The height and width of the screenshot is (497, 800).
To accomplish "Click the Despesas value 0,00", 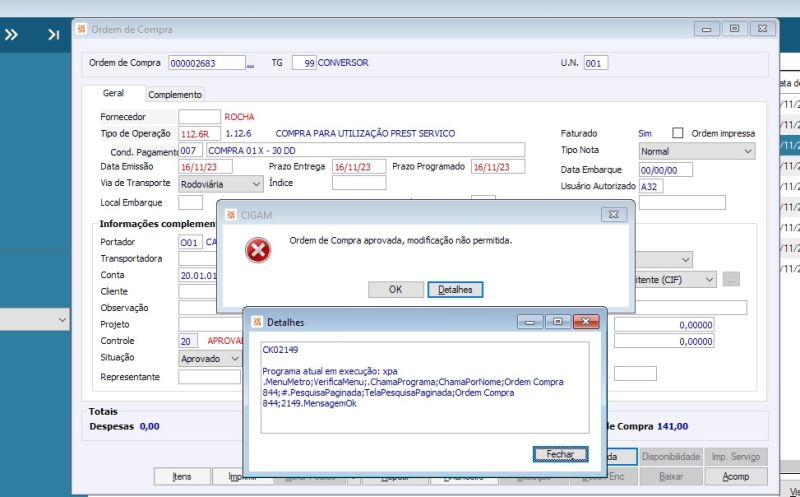I will [x=149, y=426].
